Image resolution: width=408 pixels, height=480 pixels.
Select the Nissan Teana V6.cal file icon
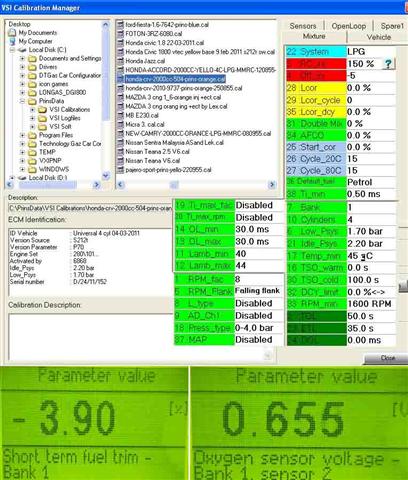tap(120, 161)
